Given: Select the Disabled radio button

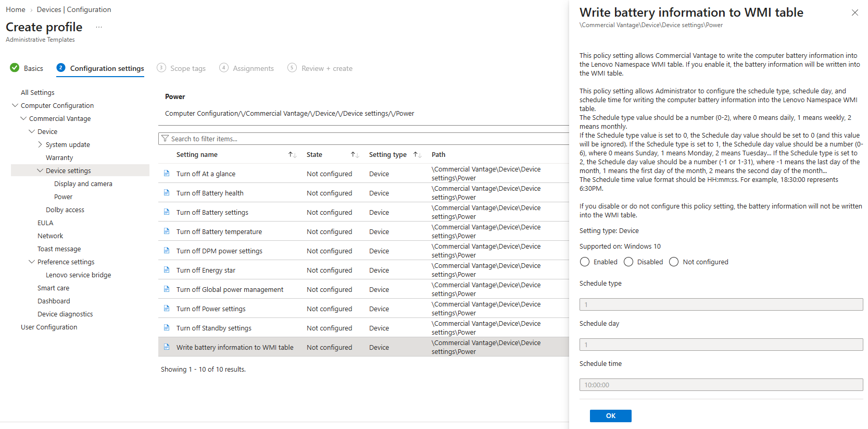Looking at the screenshot, I should click(628, 262).
